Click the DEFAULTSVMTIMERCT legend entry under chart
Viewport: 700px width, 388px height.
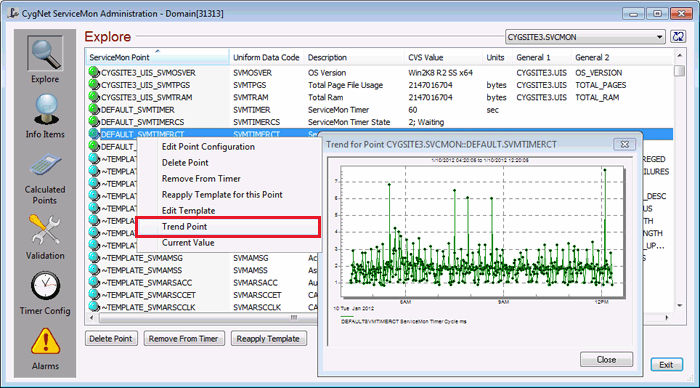pos(404,321)
